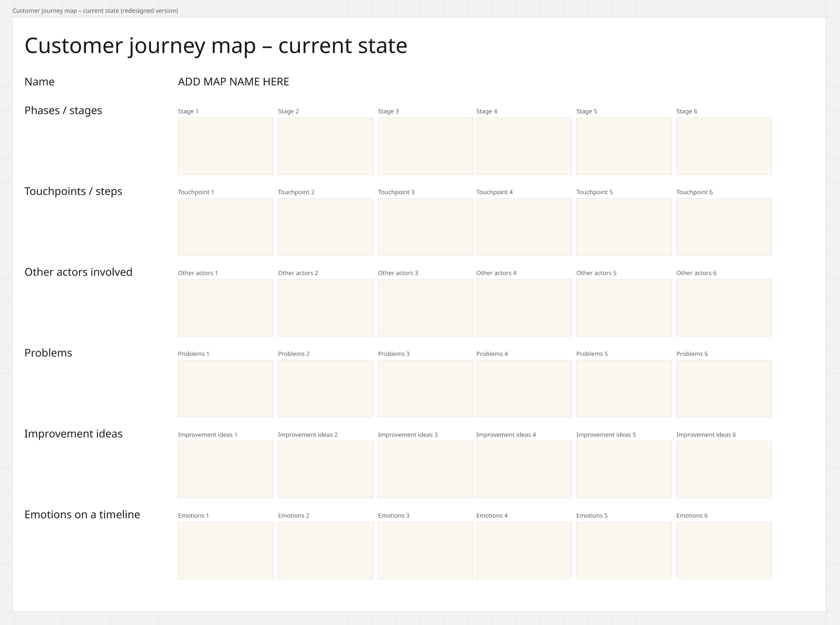Viewport: 840px width, 625px height.
Task: Select the 'Customer journey map – current state' heading
Action: 216,46
